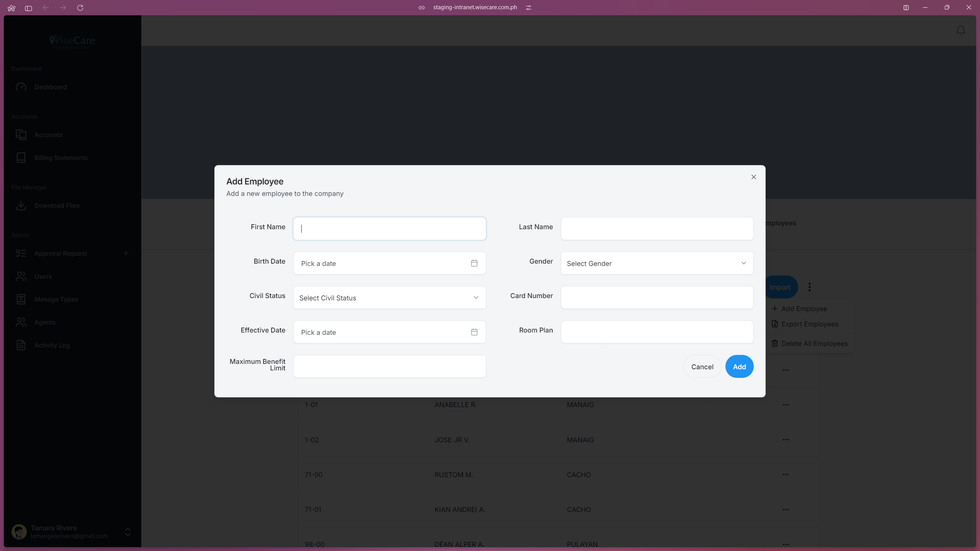Screen dimensions: 980x551
Task: Open the vertical three-dot menu beside Import
Action: point(809,287)
